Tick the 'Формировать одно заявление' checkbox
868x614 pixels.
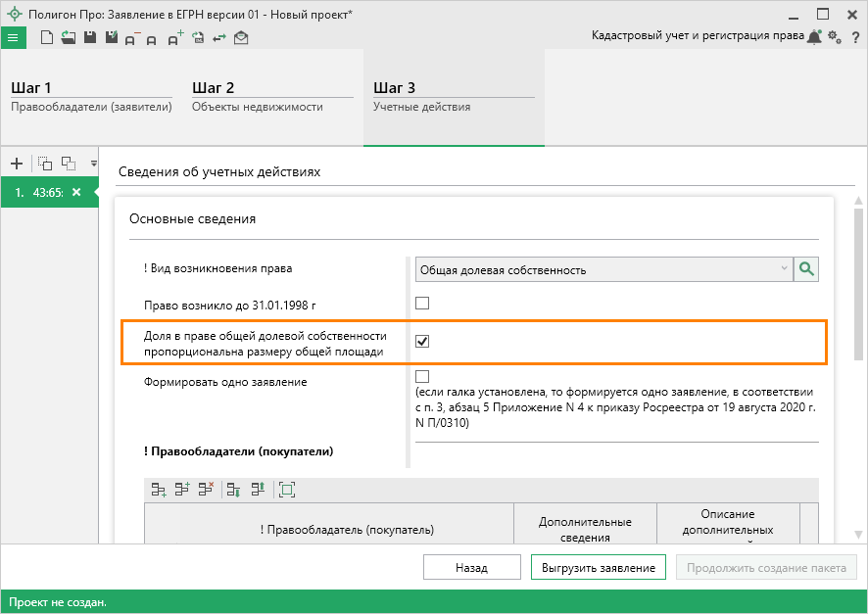[x=422, y=376]
